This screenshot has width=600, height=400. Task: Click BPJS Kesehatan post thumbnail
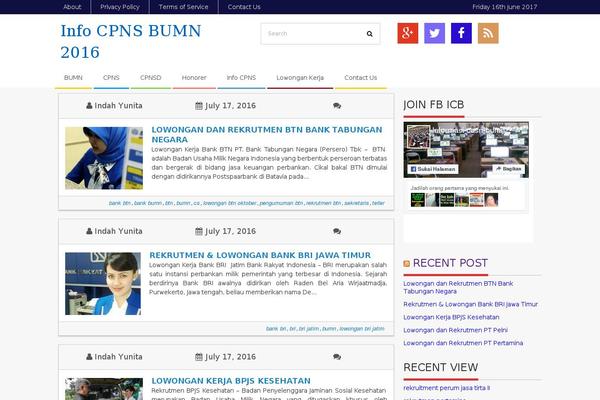tap(104, 389)
